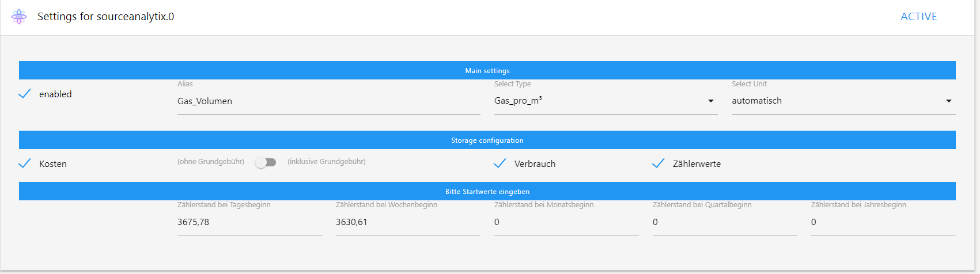Click Zählerstand bei Tagesbeginn input field
Screen dimensions: 980x274
249,222
